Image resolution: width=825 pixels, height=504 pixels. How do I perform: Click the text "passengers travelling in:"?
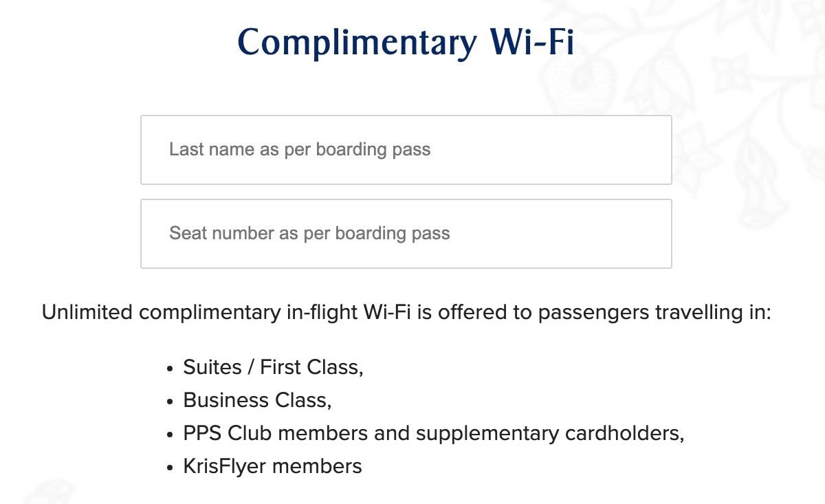tap(655, 313)
